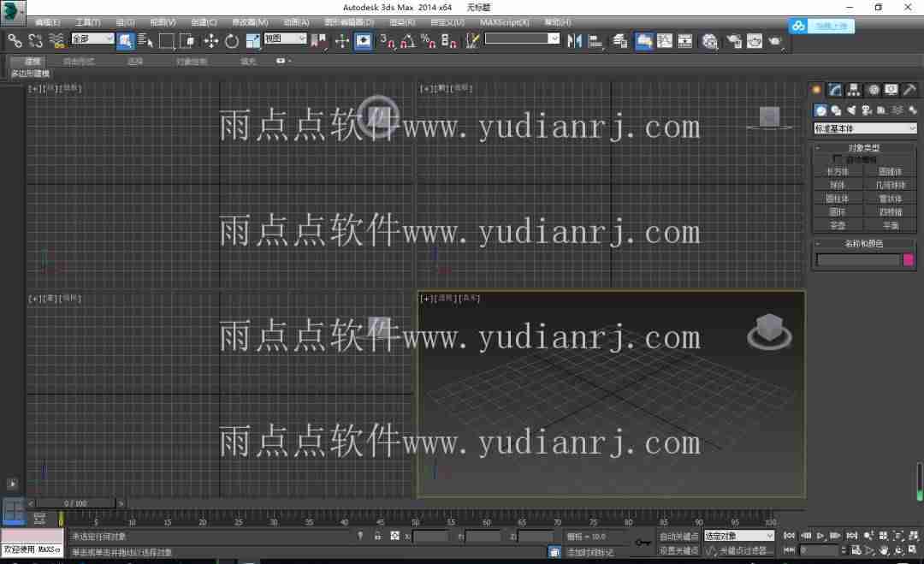924x564 pixels.
Task: Toggle Angle Snap
Action: (407, 41)
